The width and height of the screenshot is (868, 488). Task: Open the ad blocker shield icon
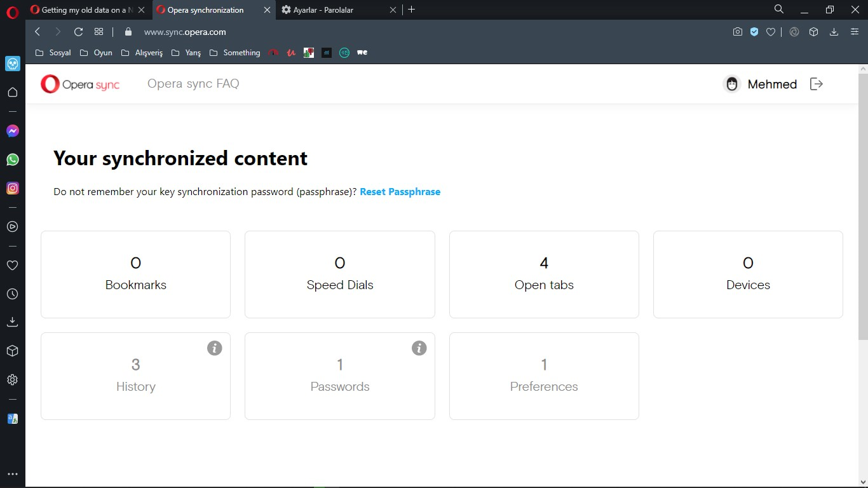click(x=754, y=32)
